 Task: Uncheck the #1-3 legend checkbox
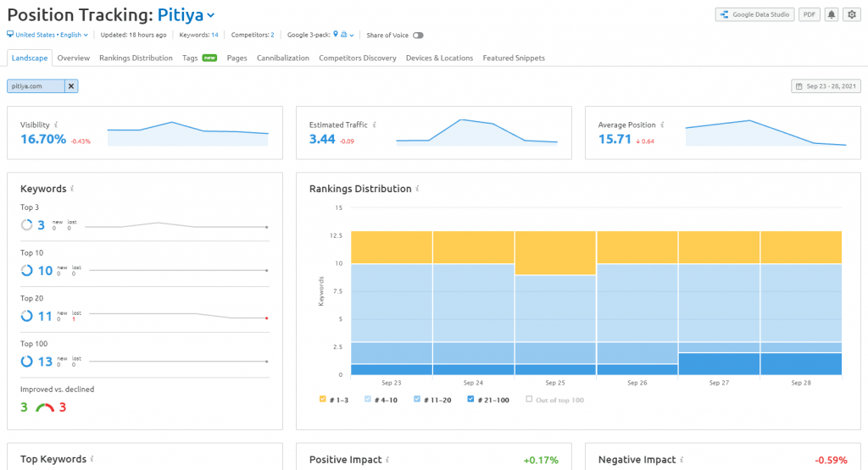coord(323,399)
